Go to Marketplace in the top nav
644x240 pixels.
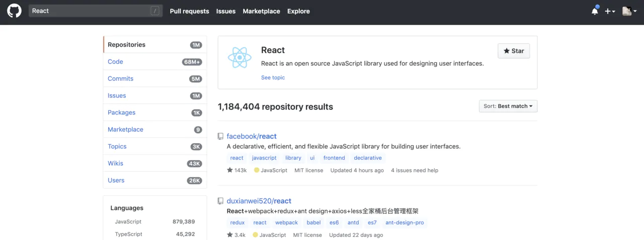point(261,11)
